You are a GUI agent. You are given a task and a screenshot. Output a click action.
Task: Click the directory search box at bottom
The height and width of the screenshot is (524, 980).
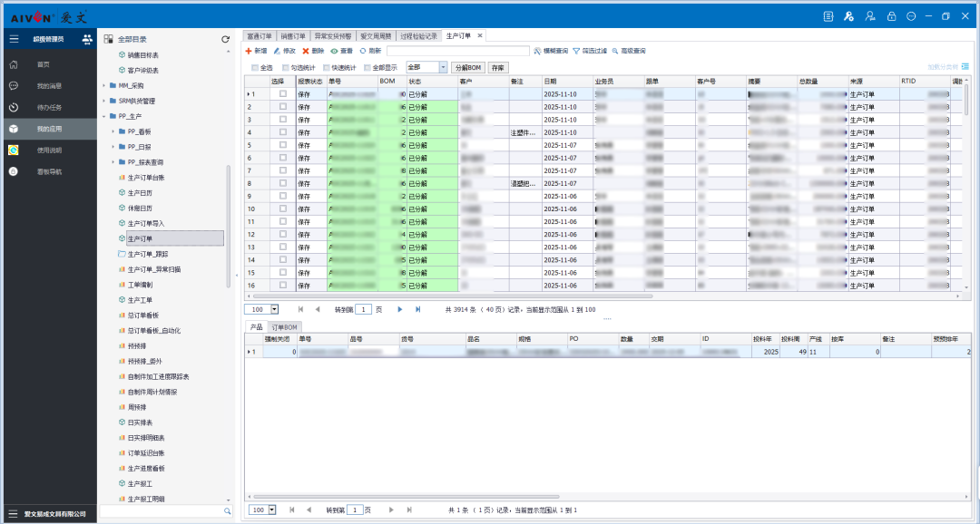(x=162, y=511)
